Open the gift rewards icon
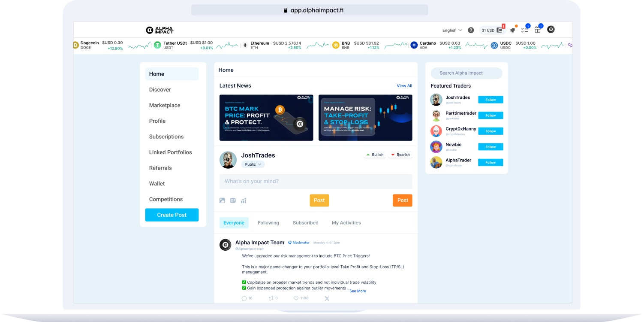Screen dimensions: 644x322 (537, 30)
